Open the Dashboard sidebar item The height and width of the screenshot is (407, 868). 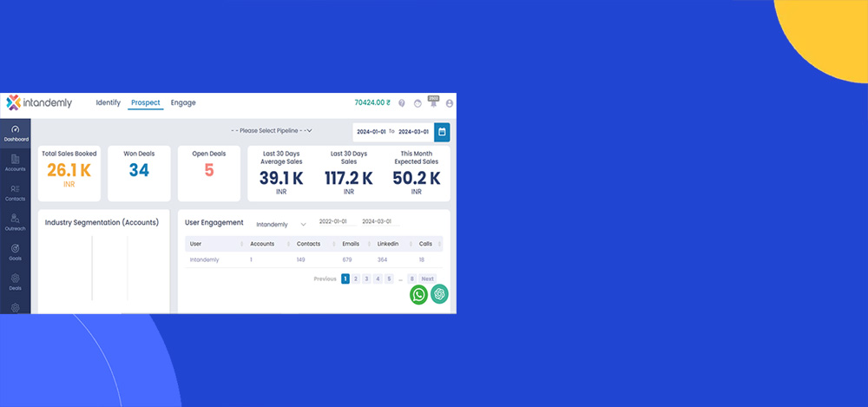pos(16,134)
